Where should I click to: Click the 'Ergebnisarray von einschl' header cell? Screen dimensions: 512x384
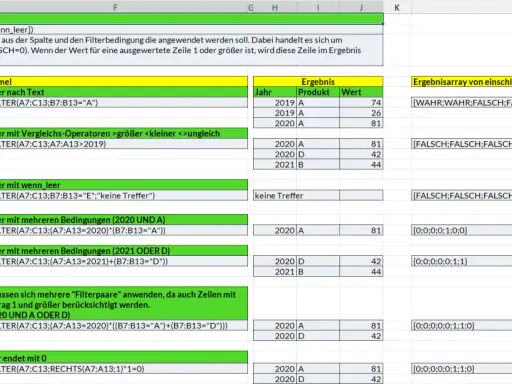click(462, 82)
